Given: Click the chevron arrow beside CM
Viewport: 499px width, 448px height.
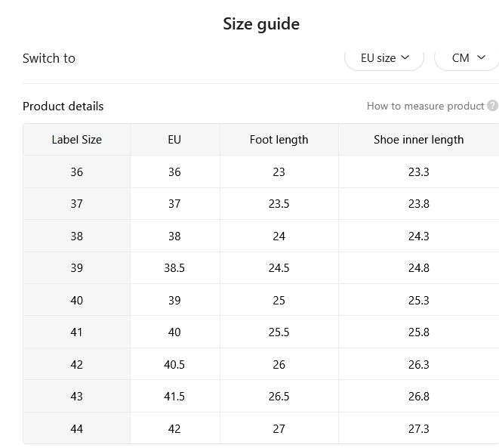Looking at the screenshot, I should click(481, 57).
